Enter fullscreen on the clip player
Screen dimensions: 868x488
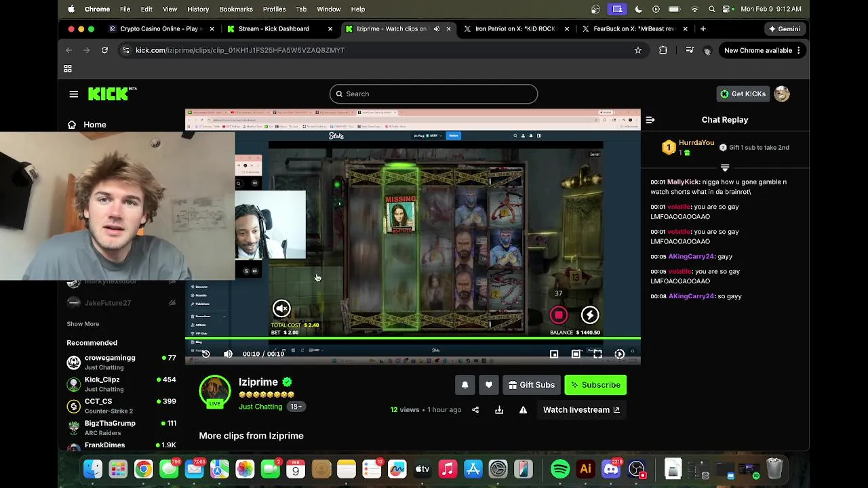point(597,354)
